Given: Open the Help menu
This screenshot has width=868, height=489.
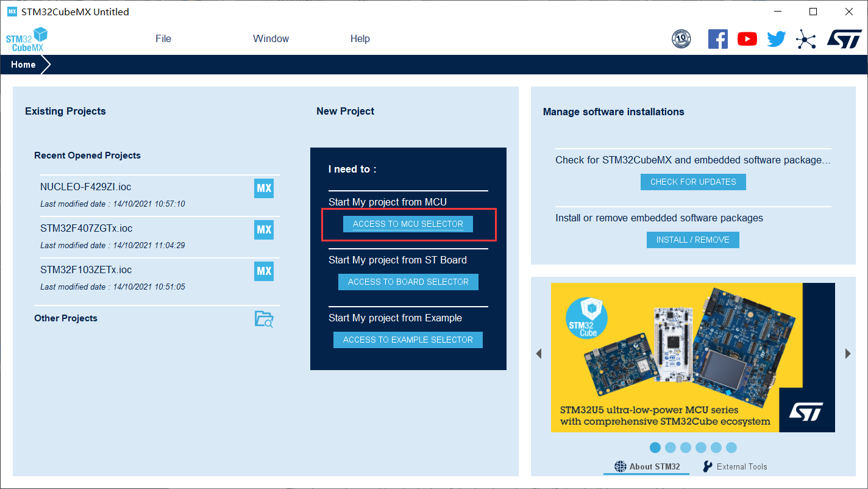Looking at the screenshot, I should point(360,38).
